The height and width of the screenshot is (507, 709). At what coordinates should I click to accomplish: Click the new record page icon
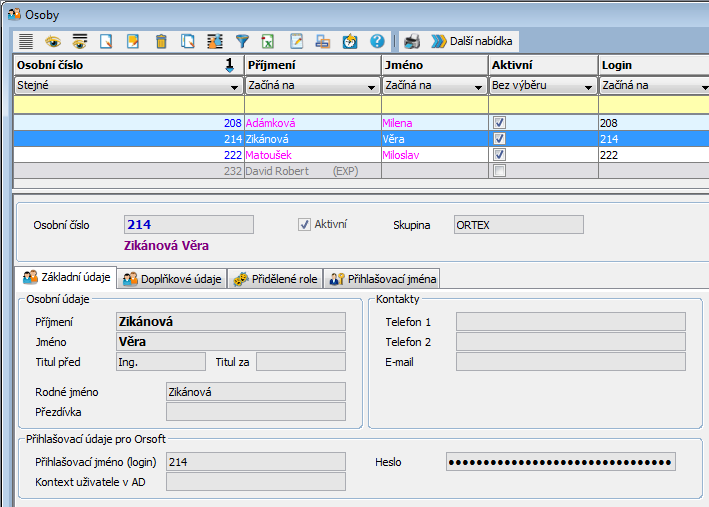tap(107, 41)
